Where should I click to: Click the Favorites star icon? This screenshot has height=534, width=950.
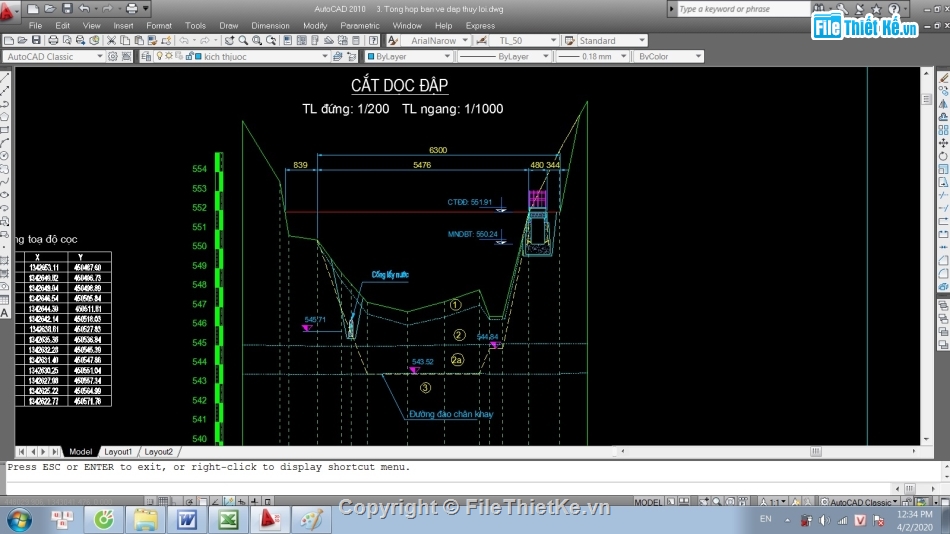pos(876,8)
